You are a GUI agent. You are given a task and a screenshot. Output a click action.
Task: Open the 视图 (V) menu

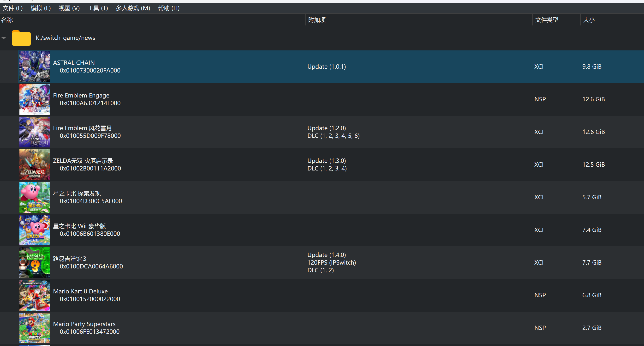point(69,8)
